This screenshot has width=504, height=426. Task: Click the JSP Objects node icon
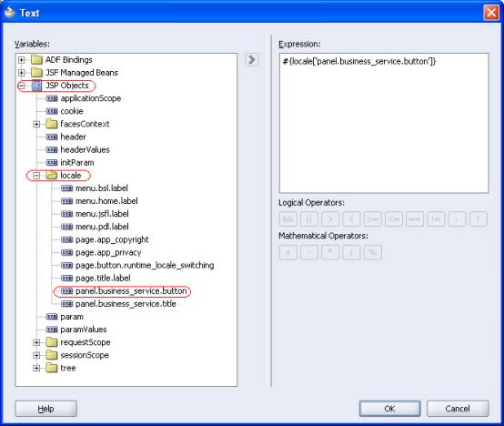pos(36,86)
